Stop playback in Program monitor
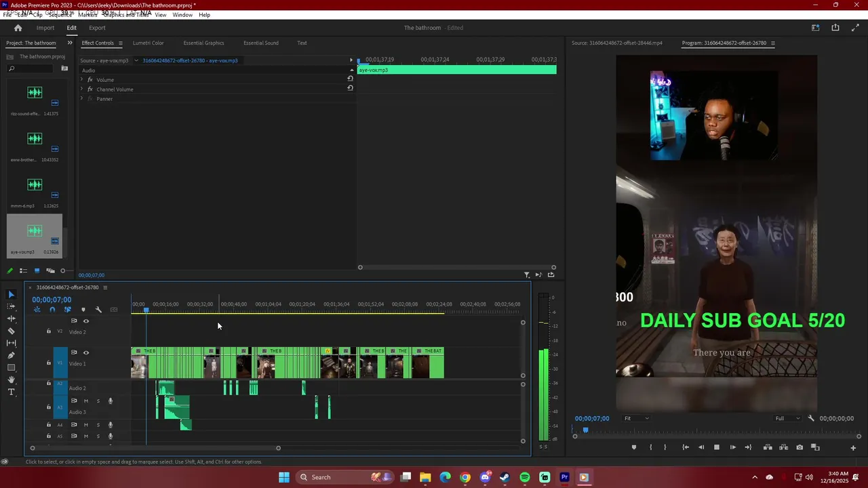The height and width of the screenshot is (488, 868). [716, 447]
